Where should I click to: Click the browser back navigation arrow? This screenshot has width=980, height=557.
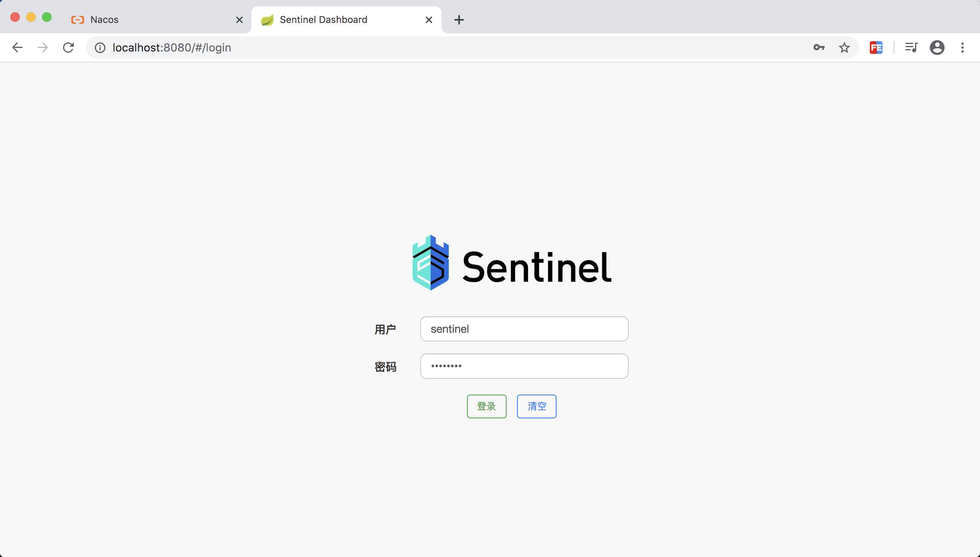16,47
